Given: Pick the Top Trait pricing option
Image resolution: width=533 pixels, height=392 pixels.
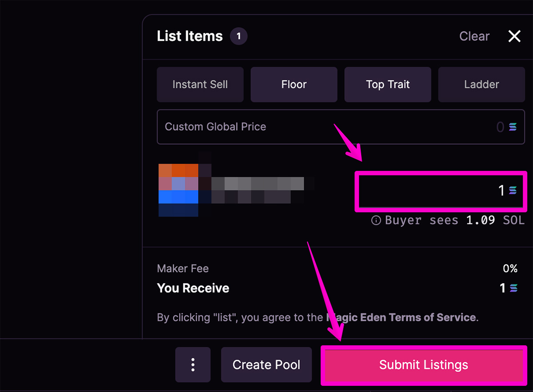Looking at the screenshot, I should click(388, 84).
